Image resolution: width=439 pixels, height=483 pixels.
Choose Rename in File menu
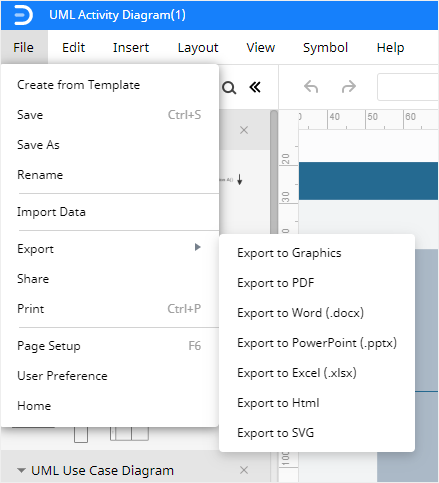(110, 175)
